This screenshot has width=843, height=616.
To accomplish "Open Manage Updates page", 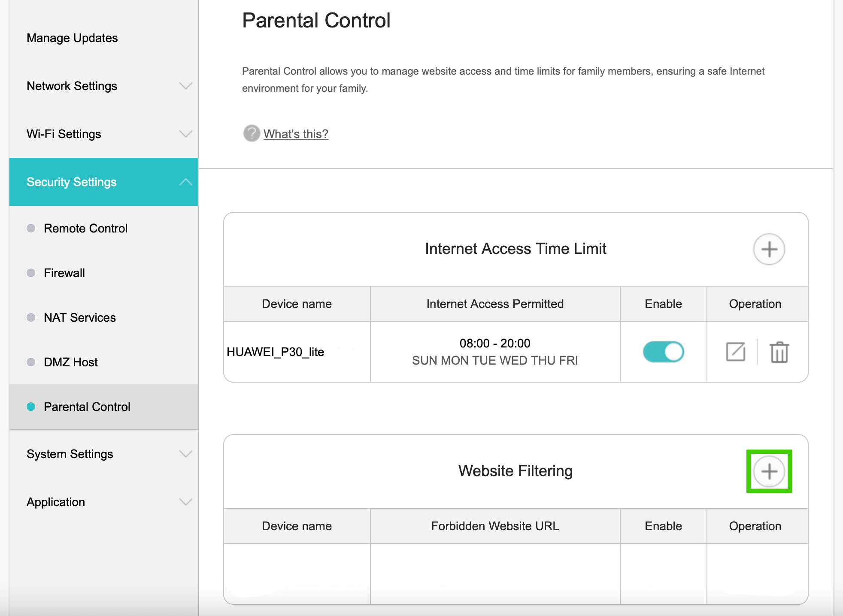I will click(72, 38).
